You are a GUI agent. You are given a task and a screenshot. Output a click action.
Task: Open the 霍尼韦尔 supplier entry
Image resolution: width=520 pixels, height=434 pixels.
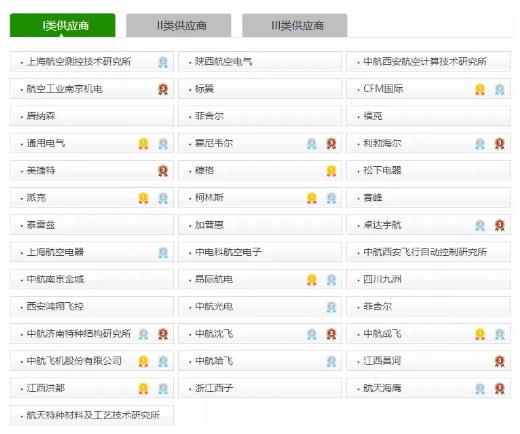[260, 143]
